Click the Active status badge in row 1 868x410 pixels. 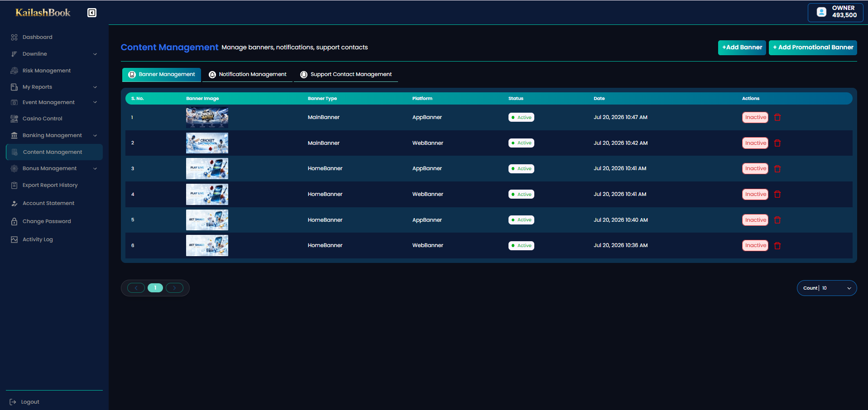pyautogui.click(x=521, y=117)
